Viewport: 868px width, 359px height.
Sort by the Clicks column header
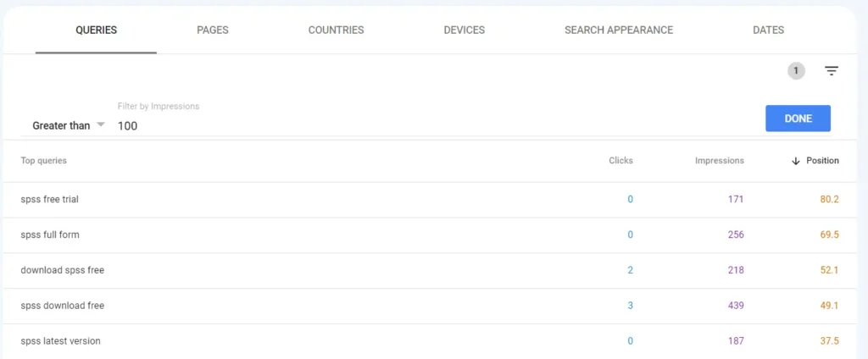tap(620, 160)
